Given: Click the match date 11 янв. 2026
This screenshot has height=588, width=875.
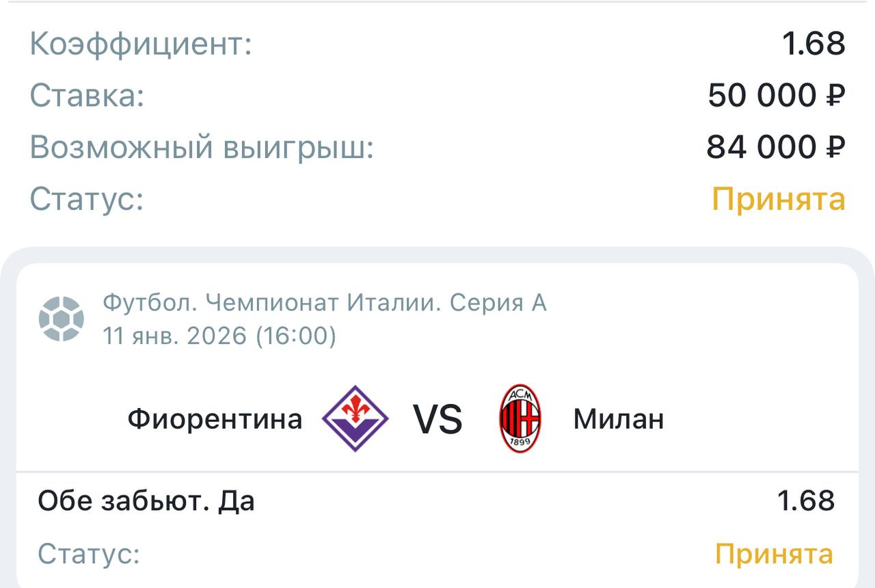Looking at the screenshot, I should tap(219, 336).
